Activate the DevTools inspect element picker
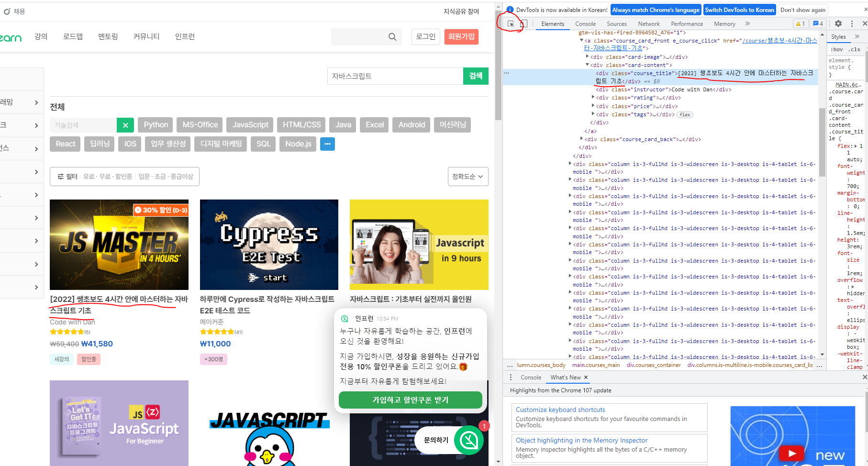 click(x=511, y=23)
